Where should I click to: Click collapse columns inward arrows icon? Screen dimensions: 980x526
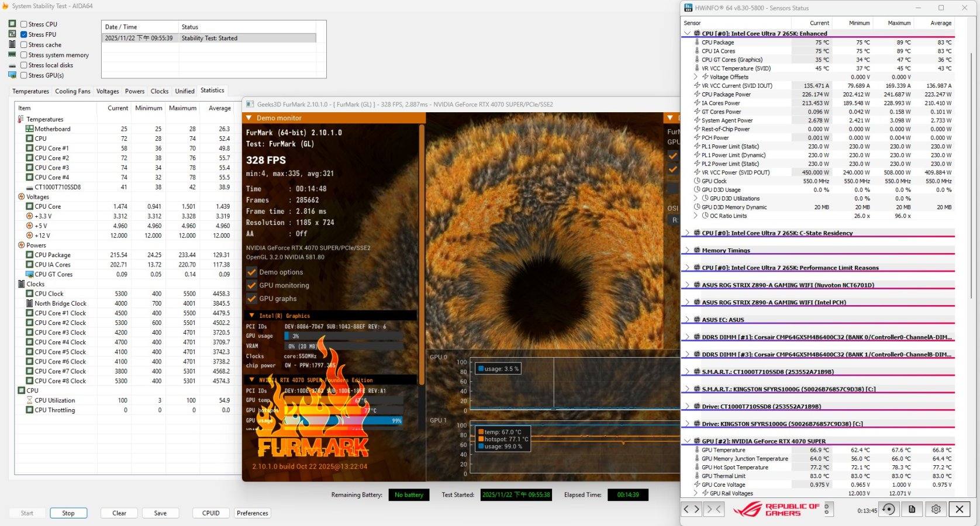(x=714, y=509)
